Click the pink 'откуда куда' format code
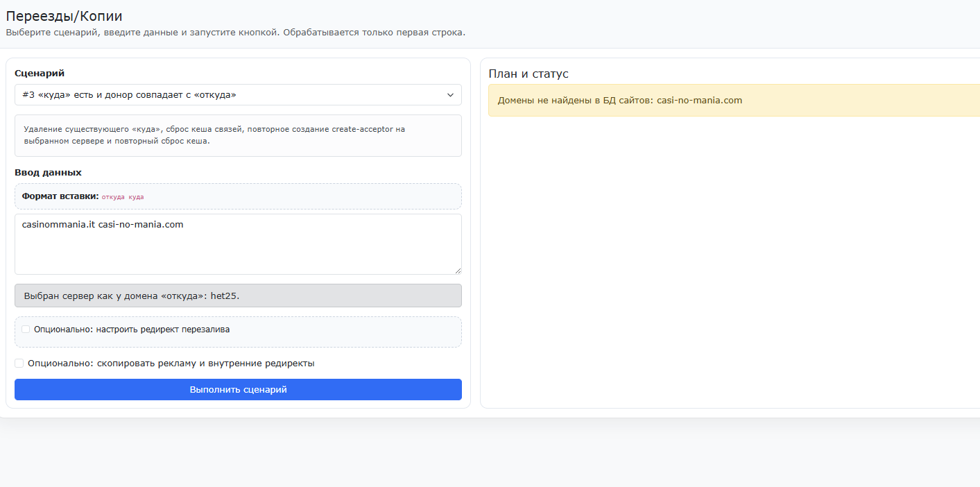This screenshot has height=487, width=980. [123, 197]
